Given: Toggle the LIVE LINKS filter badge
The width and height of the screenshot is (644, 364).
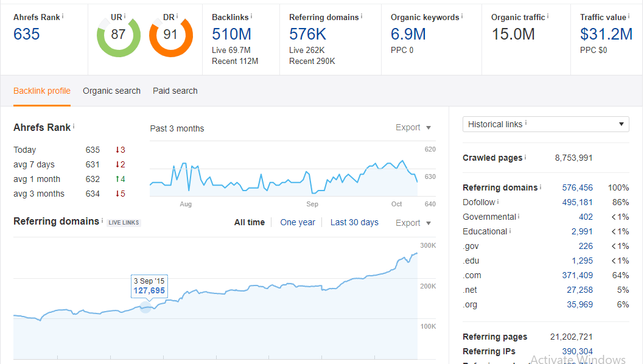Looking at the screenshot, I should pos(123,222).
